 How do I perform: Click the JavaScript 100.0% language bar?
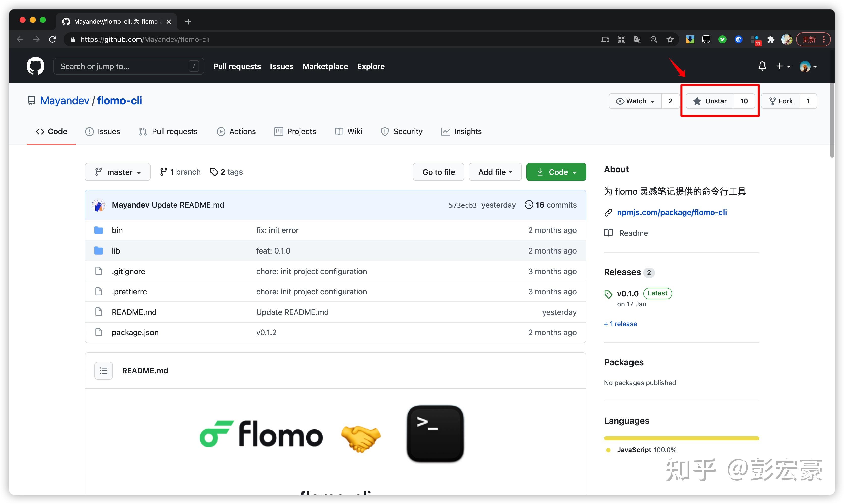[681, 438]
